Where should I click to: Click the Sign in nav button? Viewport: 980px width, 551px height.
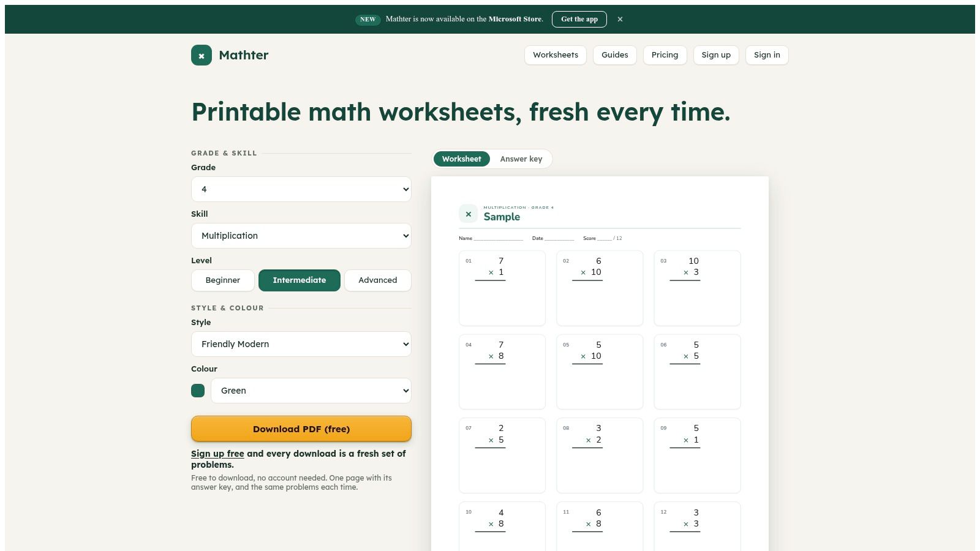click(767, 55)
